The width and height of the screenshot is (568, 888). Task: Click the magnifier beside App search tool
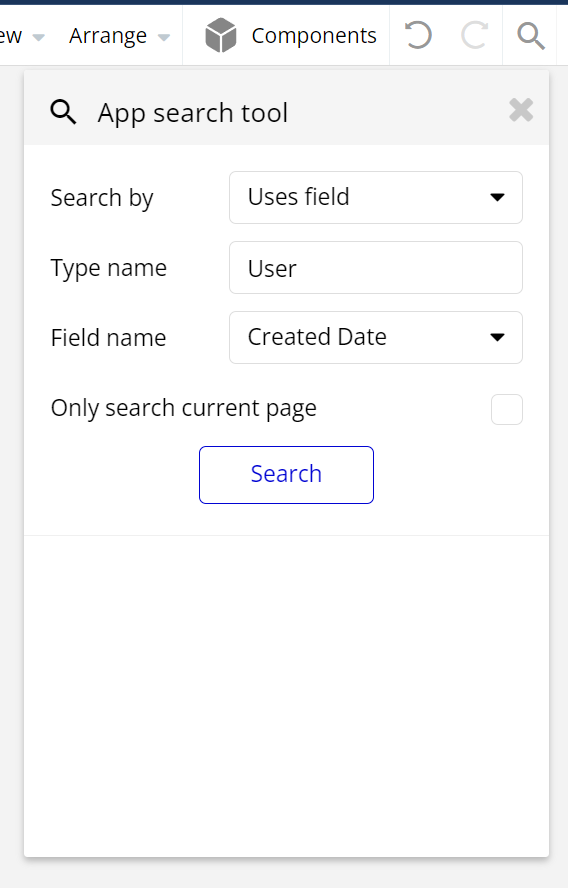pyautogui.click(x=63, y=112)
